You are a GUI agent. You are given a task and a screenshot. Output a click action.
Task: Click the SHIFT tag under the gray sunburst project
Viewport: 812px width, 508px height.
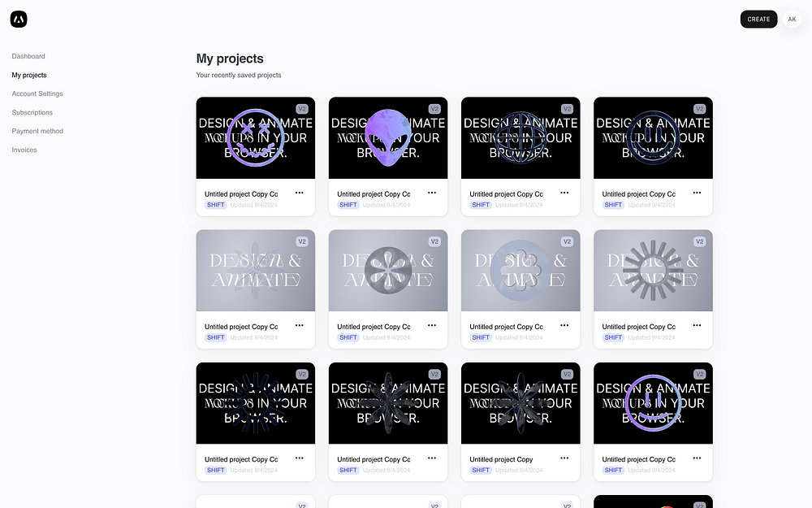(613, 337)
